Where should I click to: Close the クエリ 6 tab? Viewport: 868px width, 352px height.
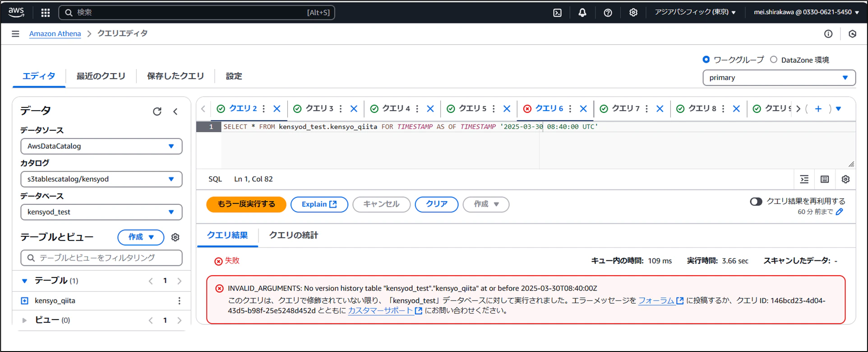(x=583, y=109)
